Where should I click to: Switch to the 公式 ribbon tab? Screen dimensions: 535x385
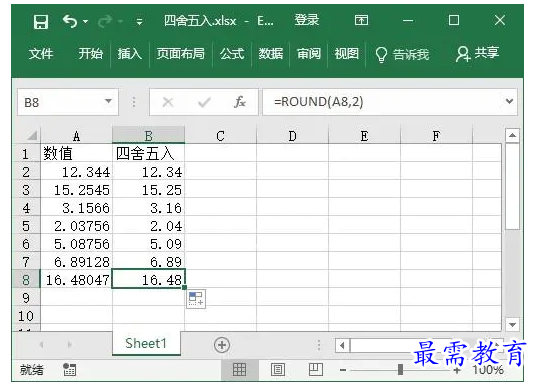232,54
